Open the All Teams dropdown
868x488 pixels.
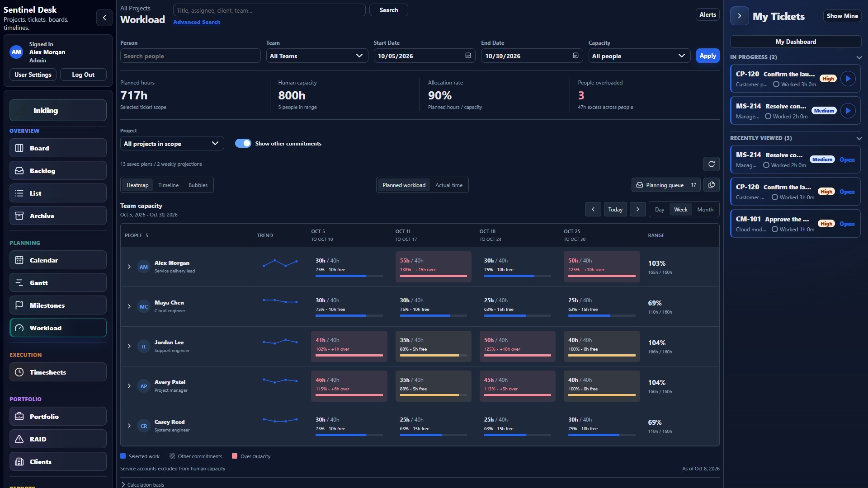(x=317, y=56)
